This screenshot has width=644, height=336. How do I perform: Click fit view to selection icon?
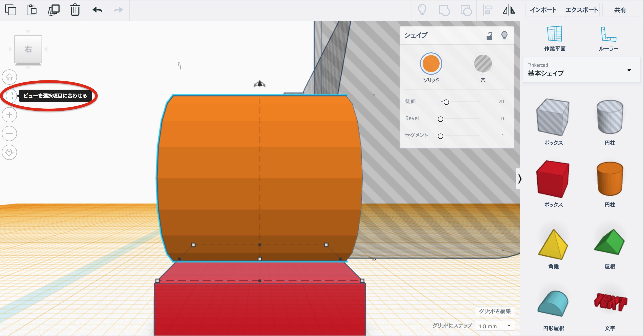[x=9, y=96]
